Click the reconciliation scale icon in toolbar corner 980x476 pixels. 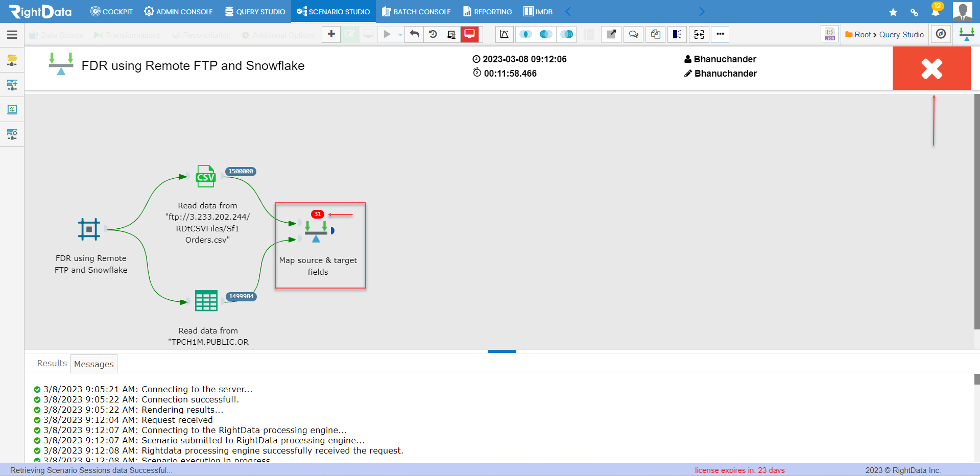tap(966, 34)
